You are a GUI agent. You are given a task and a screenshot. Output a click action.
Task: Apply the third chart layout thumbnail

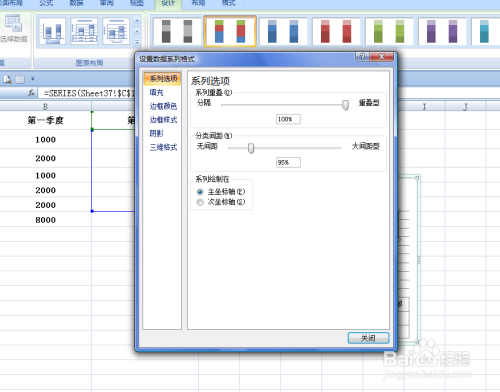[116, 32]
